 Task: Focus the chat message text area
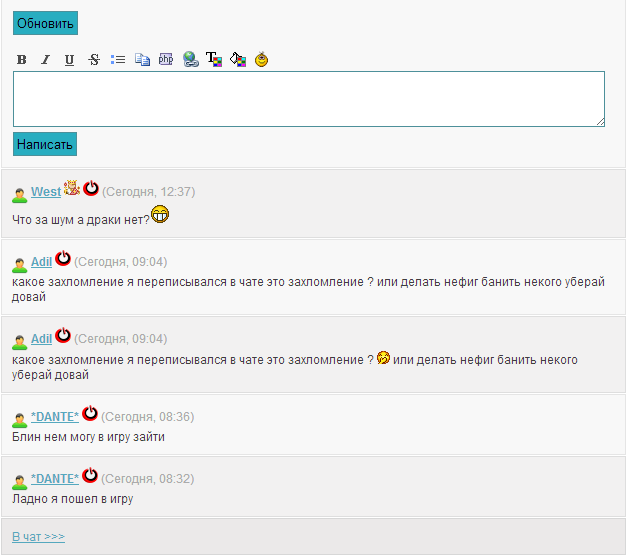[x=308, y=98]
